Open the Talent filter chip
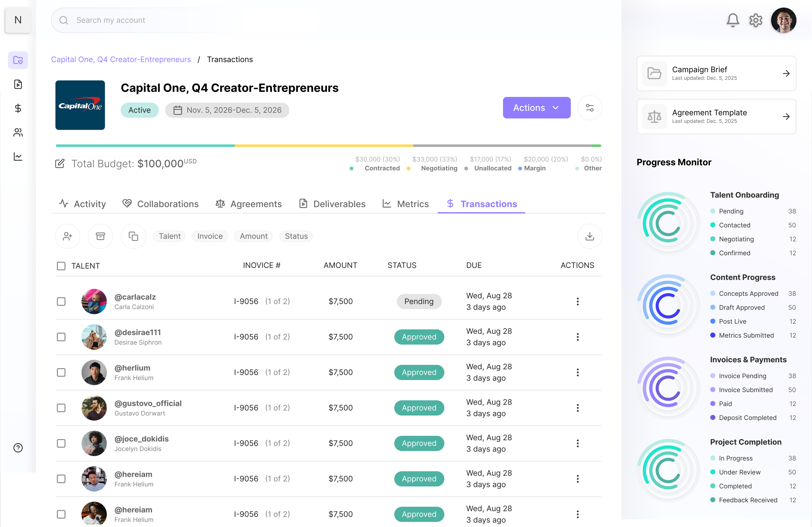812x527 pixels. point(169,236)
